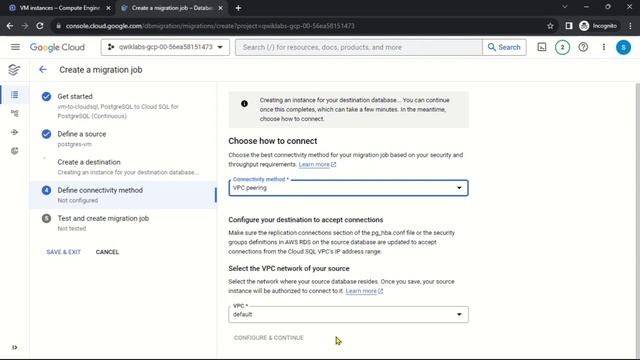Click CONFIGURE & CONTINUE button
This screenshot has width=640, height=360.
269,338
